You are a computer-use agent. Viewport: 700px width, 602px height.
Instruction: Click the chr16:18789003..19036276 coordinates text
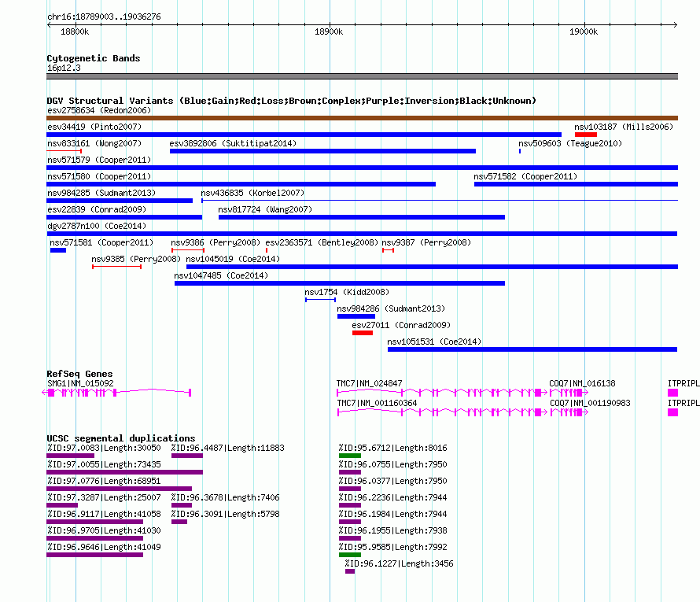104,17
